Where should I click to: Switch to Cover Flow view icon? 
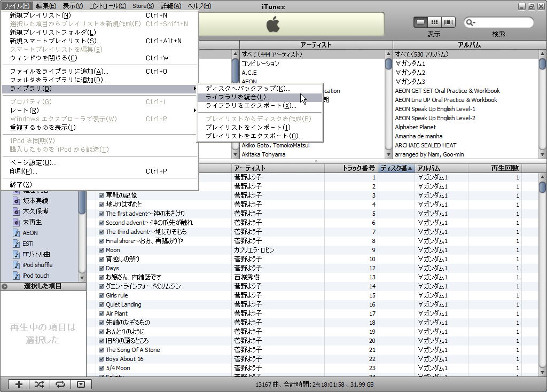click(449, 22)
